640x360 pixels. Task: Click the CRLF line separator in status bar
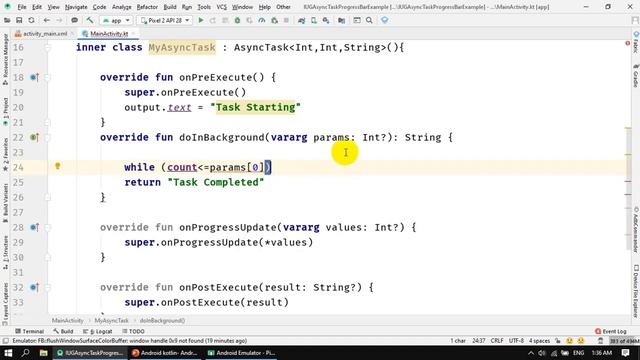[x=497, y=341]
